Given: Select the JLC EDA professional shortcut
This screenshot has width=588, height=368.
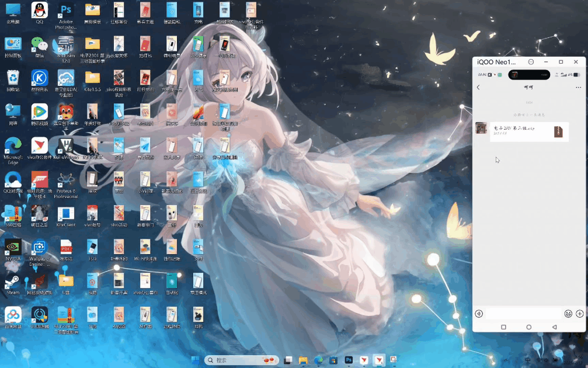Looking at the screenshot, I should click(66, 78).
